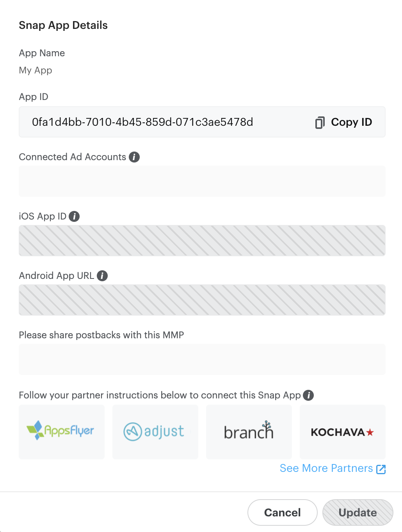
Task: Show info for Connected Ad Accounts
Action: pyautogui.click(x=134, y=157)
